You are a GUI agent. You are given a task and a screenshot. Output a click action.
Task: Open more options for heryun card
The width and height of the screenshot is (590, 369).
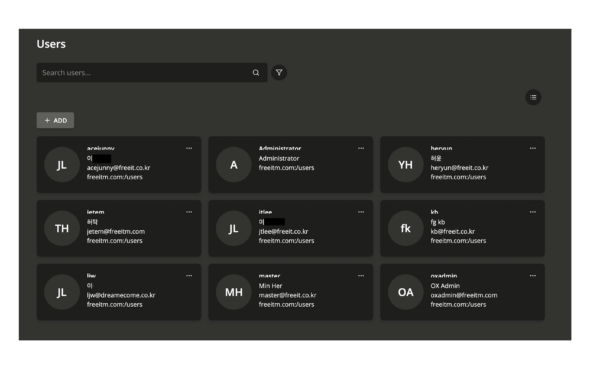(x=533, y=148)
